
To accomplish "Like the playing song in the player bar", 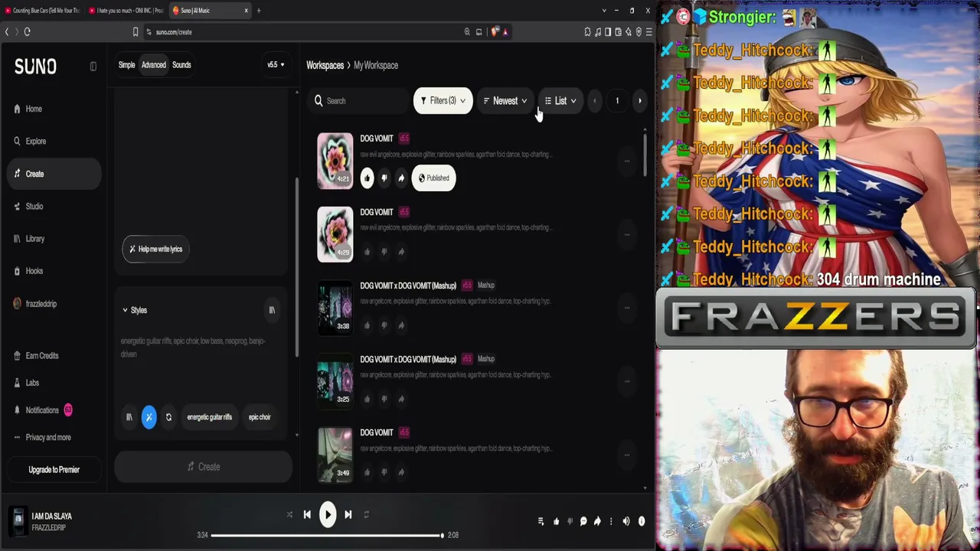I will [556, 522].
